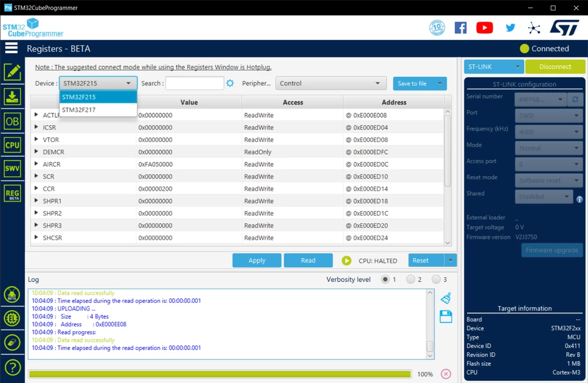Open REG Beta registers icon
Screen dimensions: 588x383
point(12,194)
